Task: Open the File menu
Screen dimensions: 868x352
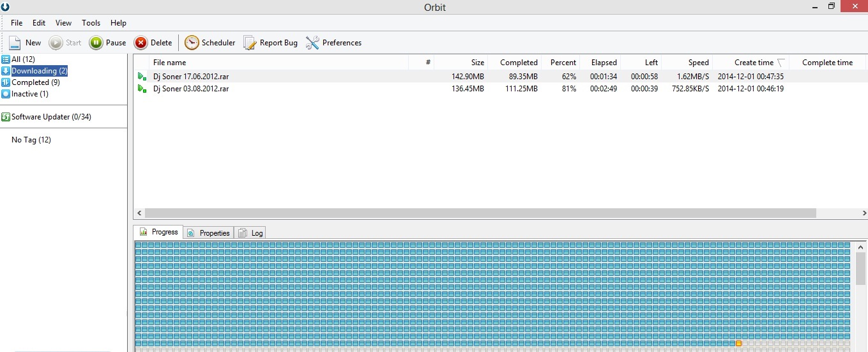Action: (x=17, y=23)
